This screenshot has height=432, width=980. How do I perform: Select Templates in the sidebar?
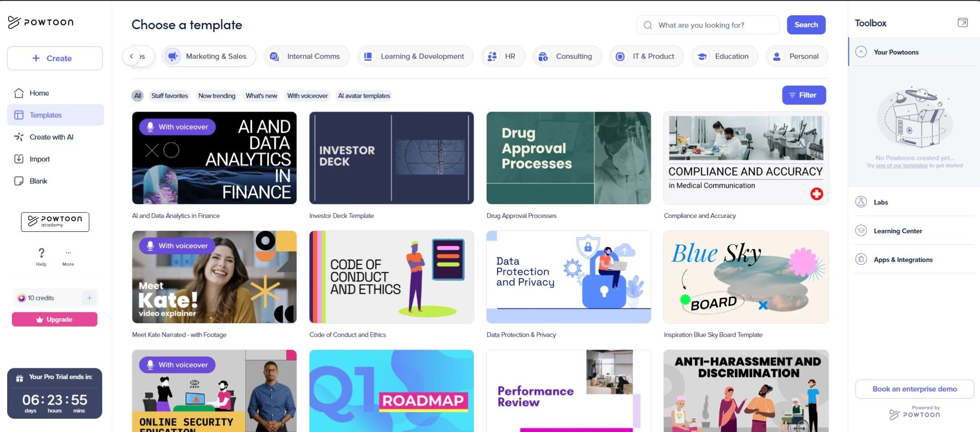click(x=56, y=115)
